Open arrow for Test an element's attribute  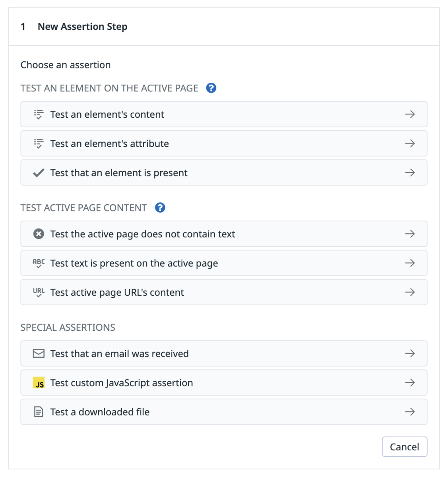(x=410, y=143)
